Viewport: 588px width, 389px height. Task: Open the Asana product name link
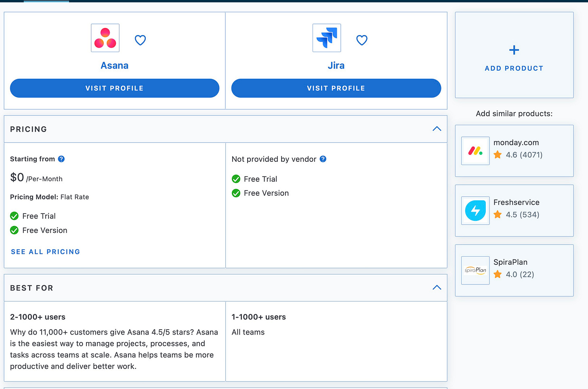tap(115, 65)
